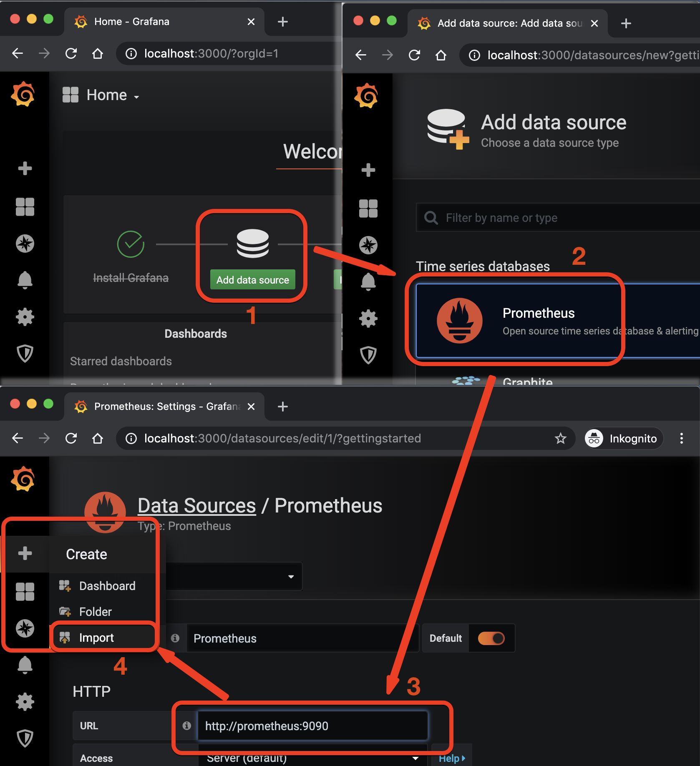Reload the Prometheus Settings browser page
The height and width of the screenshot is (766, 700).
(x=71, y=438)
